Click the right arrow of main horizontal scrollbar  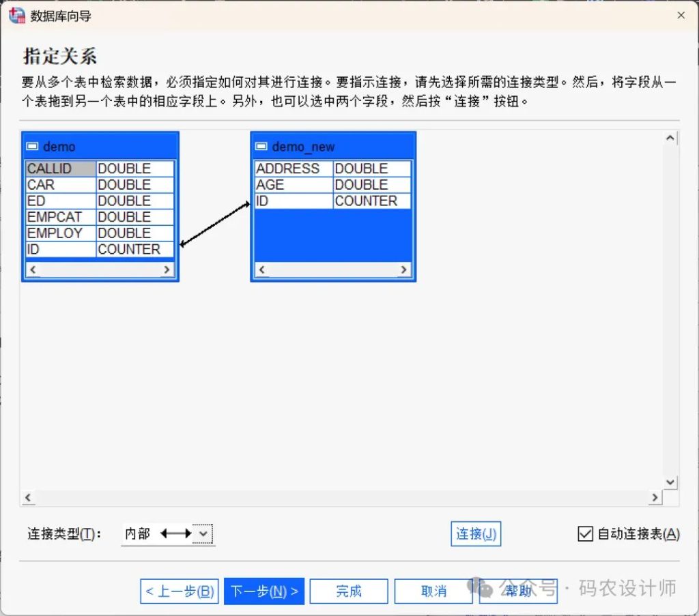point(655,498)
